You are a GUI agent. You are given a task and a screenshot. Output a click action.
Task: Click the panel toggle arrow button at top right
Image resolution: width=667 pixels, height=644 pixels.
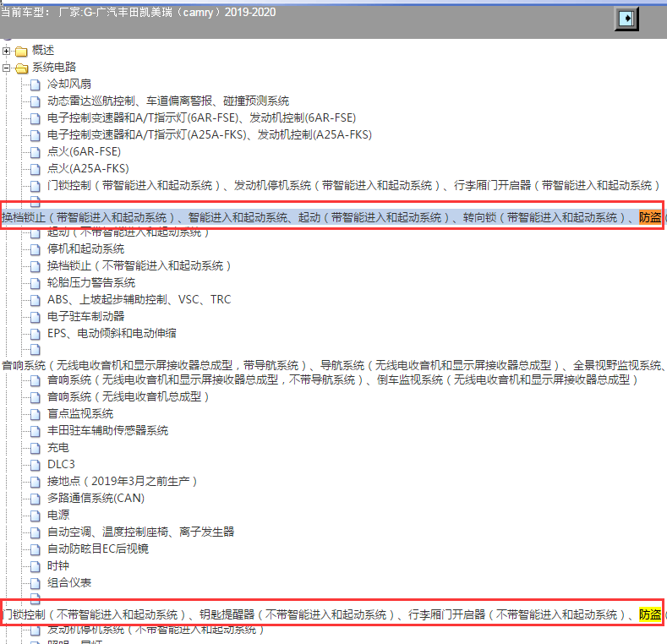[x=626, y=19]
